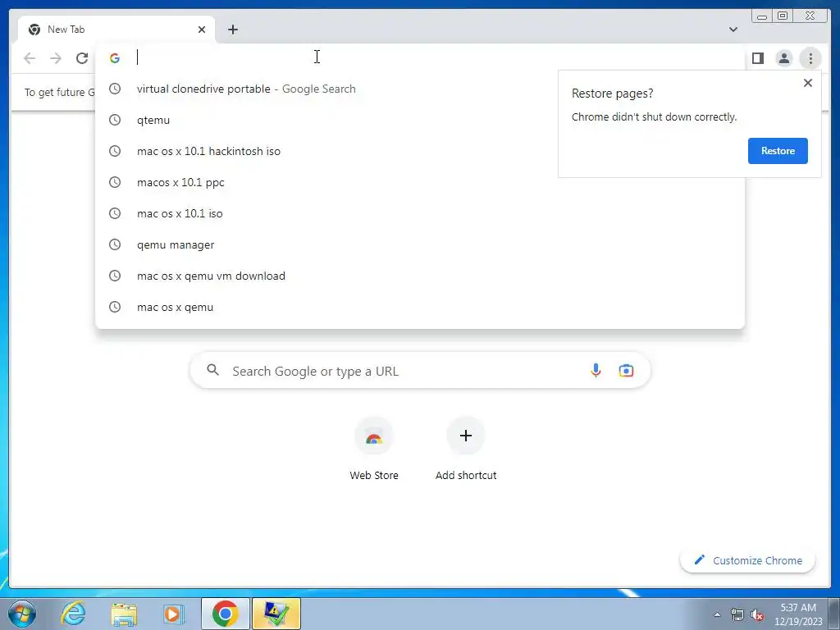
Task: Open the tab search chevron
Action: (733, 30)
